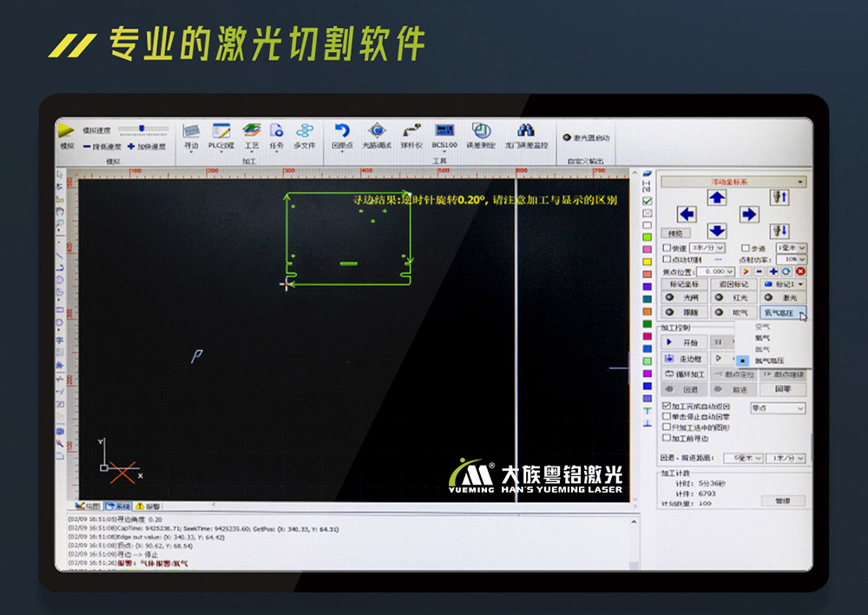Enable the 快速 fast-jog checkbox

tap(666, 248)
